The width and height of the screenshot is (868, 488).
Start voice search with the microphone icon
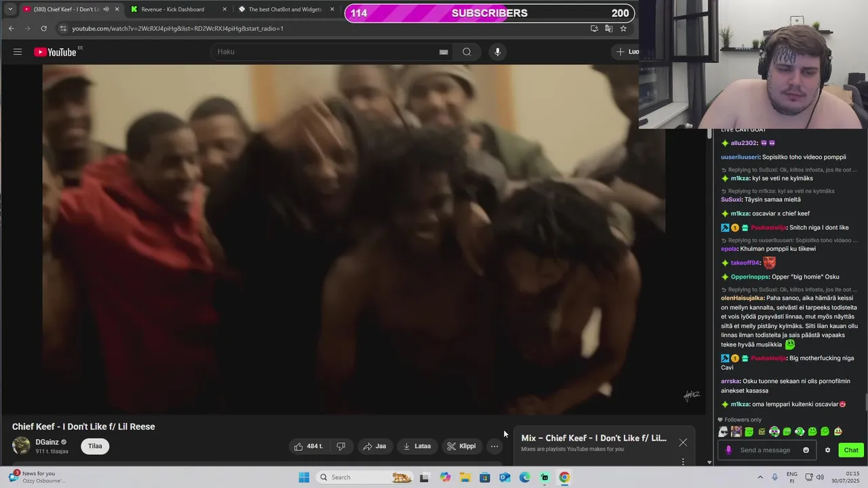pos(498,52)
